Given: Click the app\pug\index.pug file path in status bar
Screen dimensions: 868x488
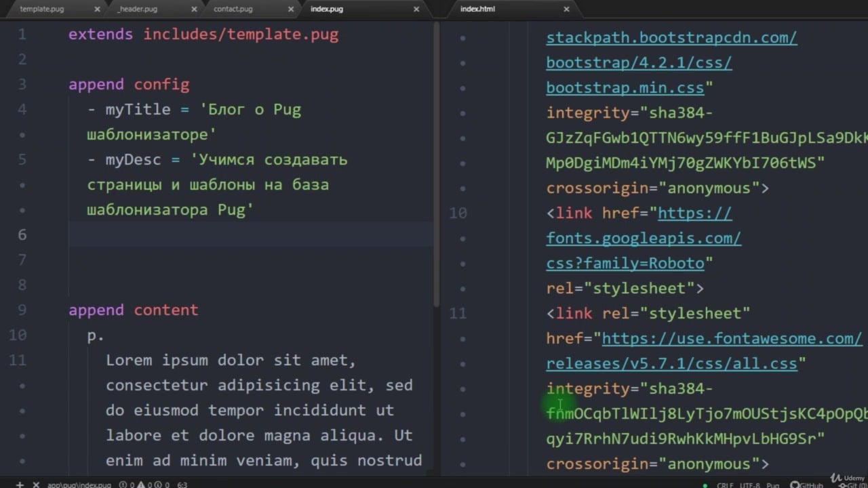Looking at the screenshot, I should pyautogui.click(x=79, y=485).
